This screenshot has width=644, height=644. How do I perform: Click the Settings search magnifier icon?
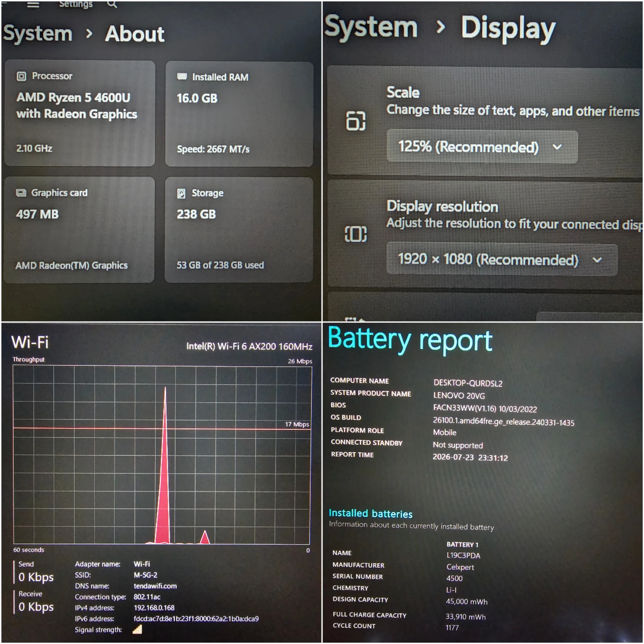112,4
